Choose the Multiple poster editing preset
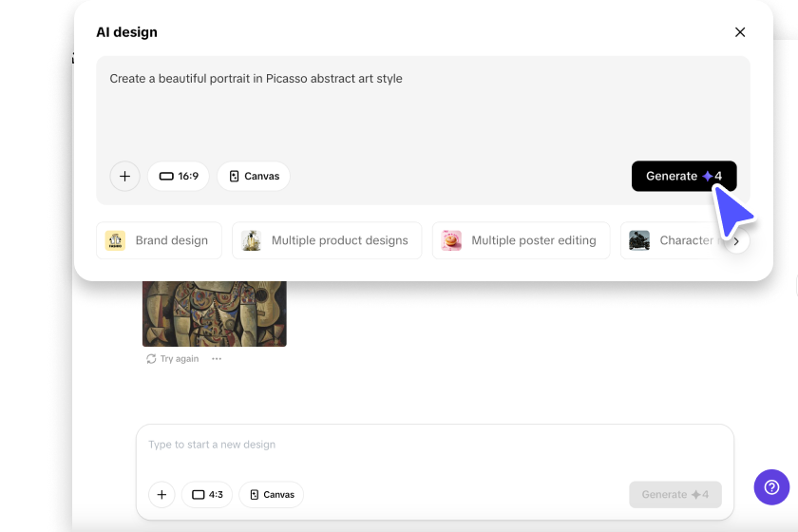The image size is (798, 532). pyautogui.click(x=522, y=240)
